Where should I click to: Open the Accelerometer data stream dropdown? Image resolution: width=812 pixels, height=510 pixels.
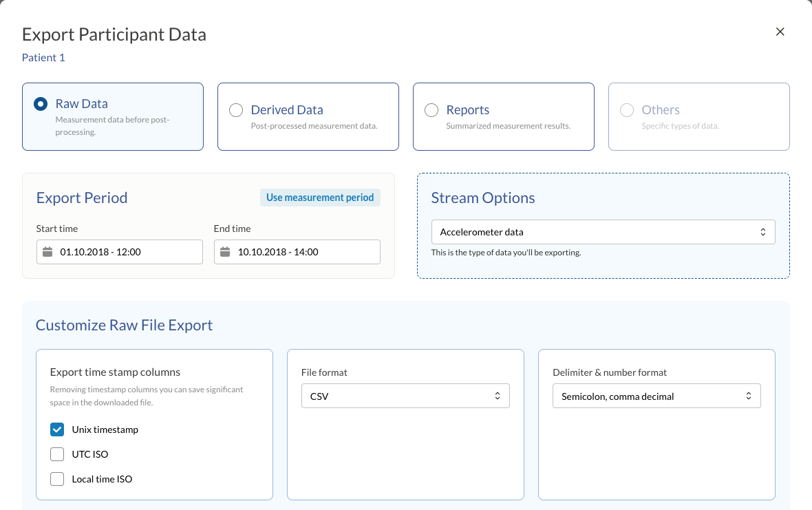pyautogui.click(x=603, y=232)
